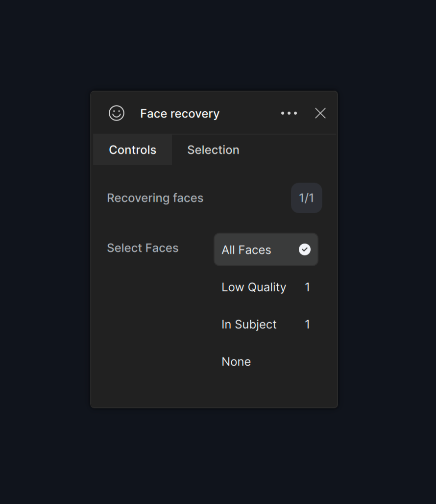Image resolution: width=436 pixels, height=504 pixels.
Task: Open the three-dot more options menu
Action: tap(289, 113)
